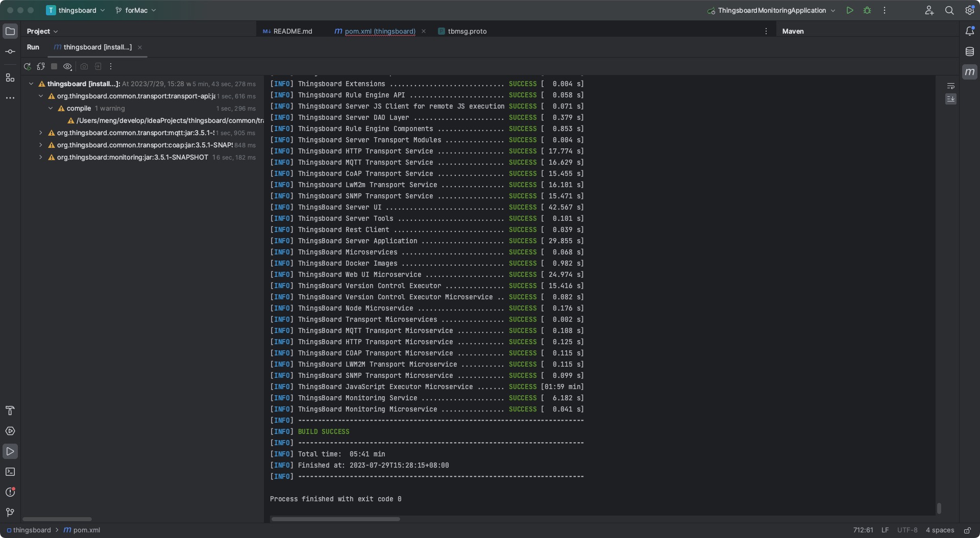Open the Commit tool window

click(10, 52)
